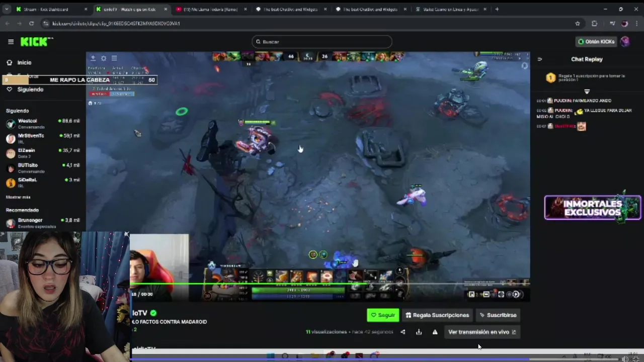Image resolution: width=644 pixels, height=362 pixels.
Task: Open ElZeein's channel in the sidebar
Action: pos(42,153)
